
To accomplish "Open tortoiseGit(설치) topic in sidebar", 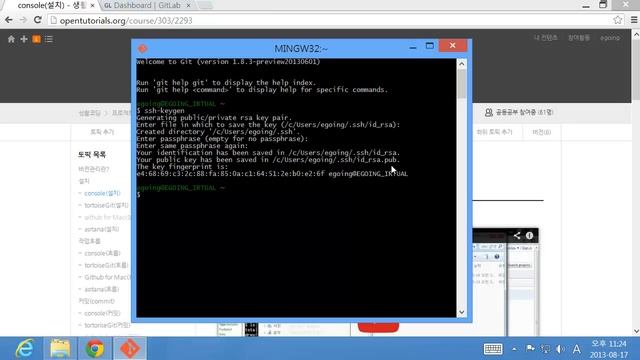I will (x=106, y=205).
